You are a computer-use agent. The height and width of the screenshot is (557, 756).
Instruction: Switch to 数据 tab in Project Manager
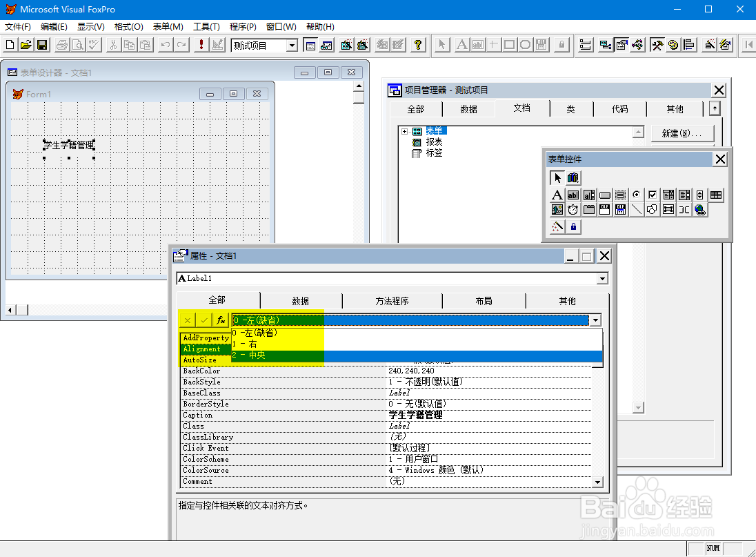tap(468, 110)
